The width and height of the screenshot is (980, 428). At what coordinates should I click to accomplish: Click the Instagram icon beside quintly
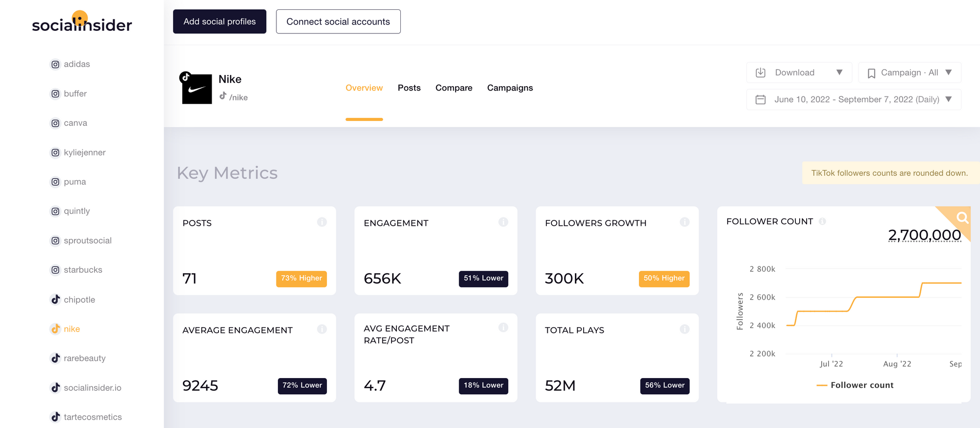(55, 212)
